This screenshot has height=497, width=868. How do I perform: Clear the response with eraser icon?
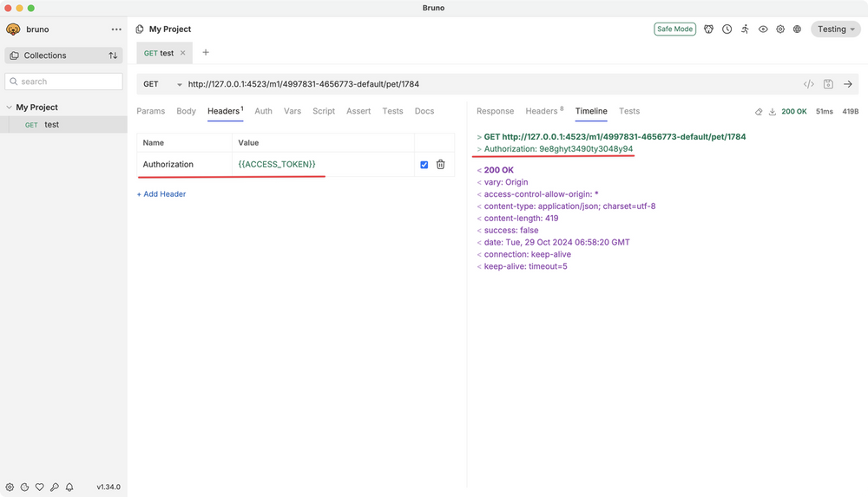[x=759, y=112]
